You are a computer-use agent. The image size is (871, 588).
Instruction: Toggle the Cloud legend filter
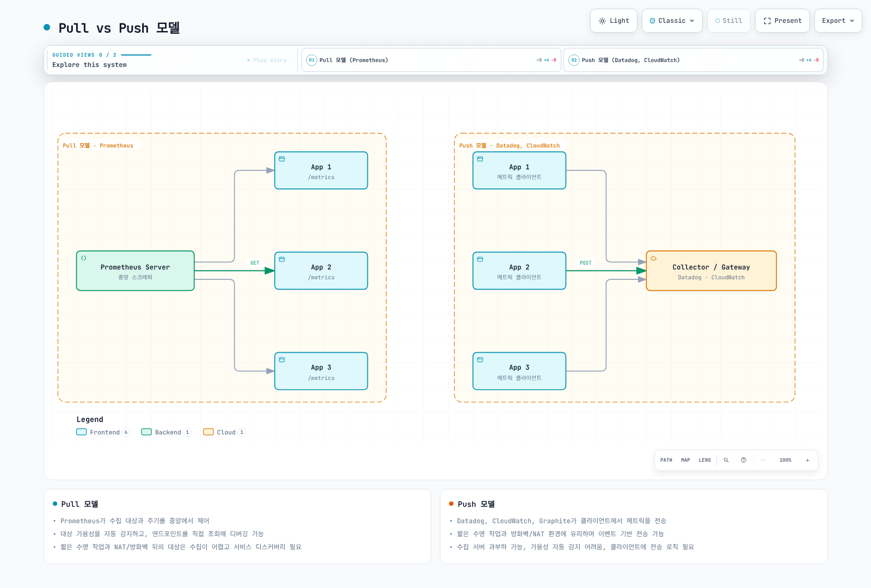coord(225,432)
